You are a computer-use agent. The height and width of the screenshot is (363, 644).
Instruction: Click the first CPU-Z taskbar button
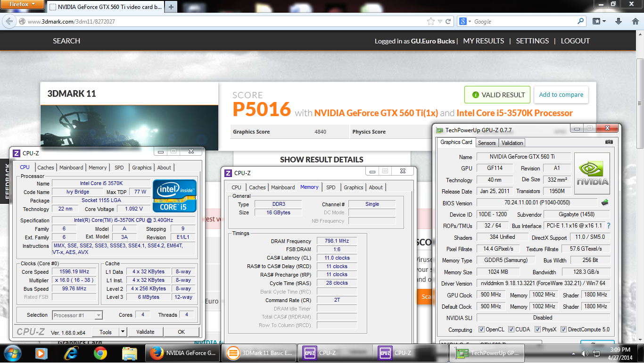[336, 353]
